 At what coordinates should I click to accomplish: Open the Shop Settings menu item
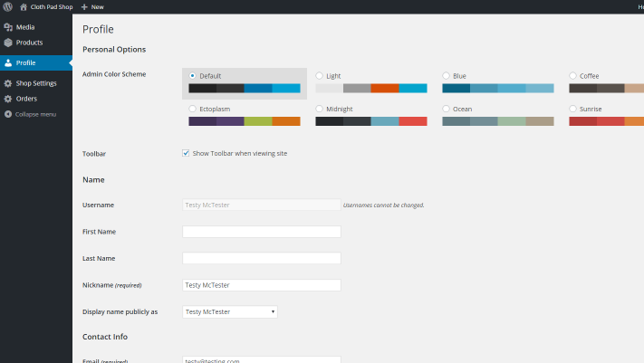click(36, 83)
